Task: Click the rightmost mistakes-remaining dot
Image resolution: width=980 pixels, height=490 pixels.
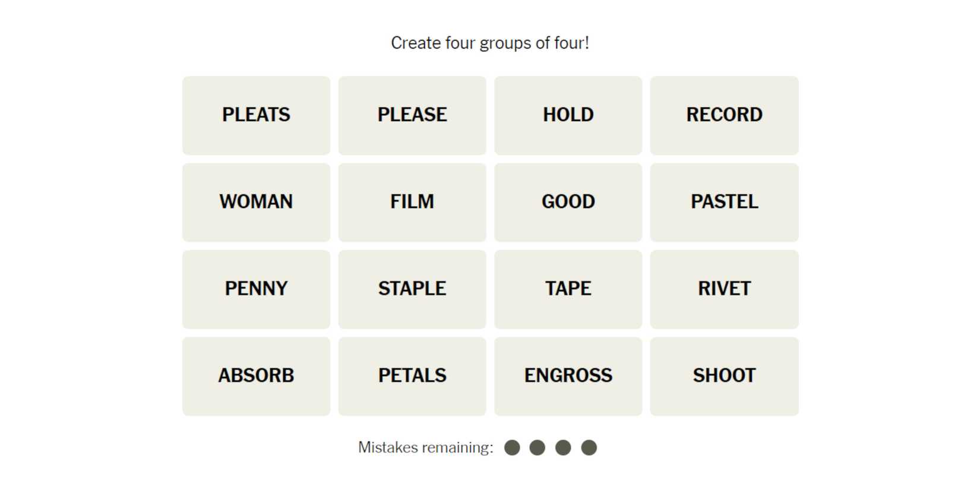Action: coord(589,448)
